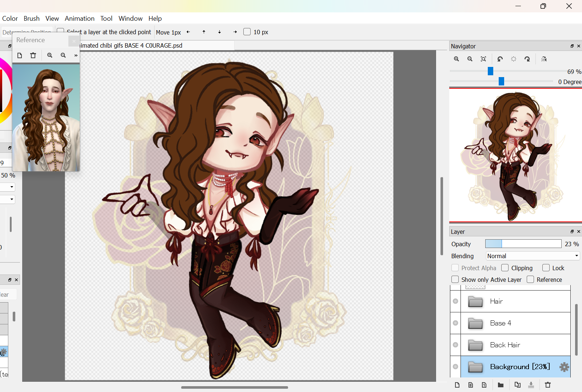The height and width of the screenshot is (392, 582).
Task: Open Background layer settings gear
Action: [564, 367]
